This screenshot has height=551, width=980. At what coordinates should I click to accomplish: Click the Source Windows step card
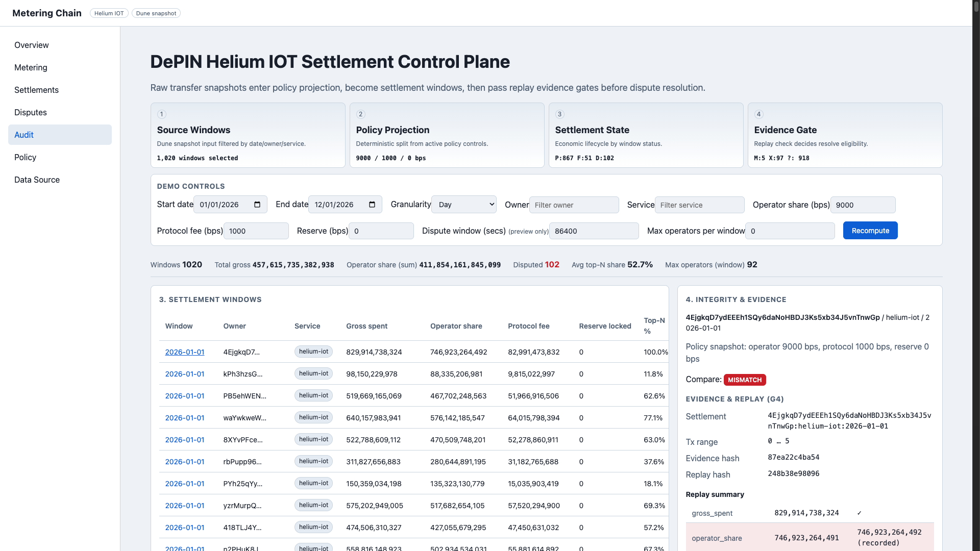click(248, 135)
